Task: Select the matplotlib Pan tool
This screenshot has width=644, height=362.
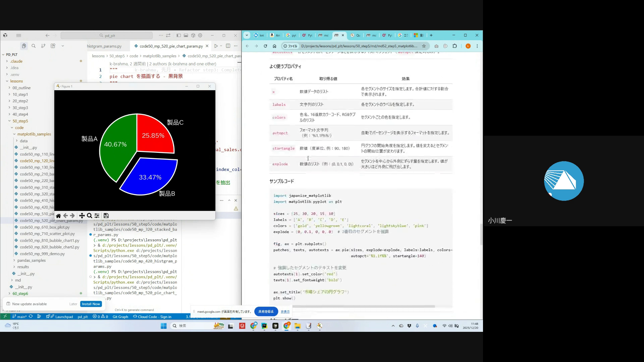Action: coord(82,216)
